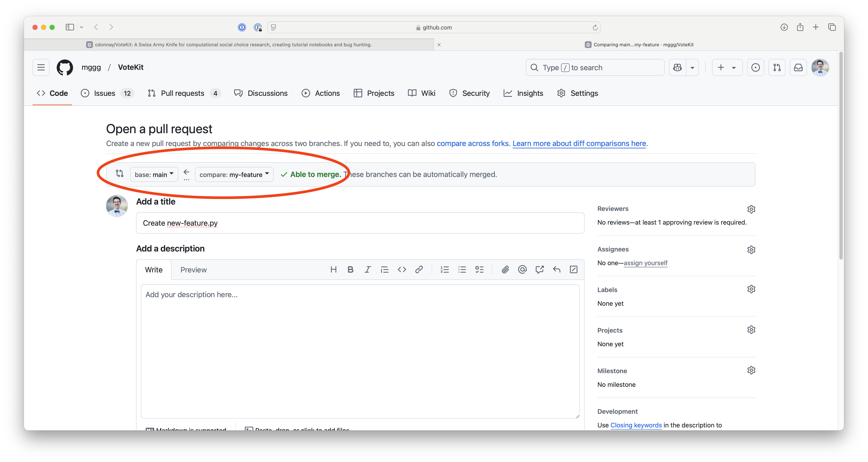The width and height of the screenshot is (868, 462).
Task: Open Reviewers gear settings
Action: (751, 209)
